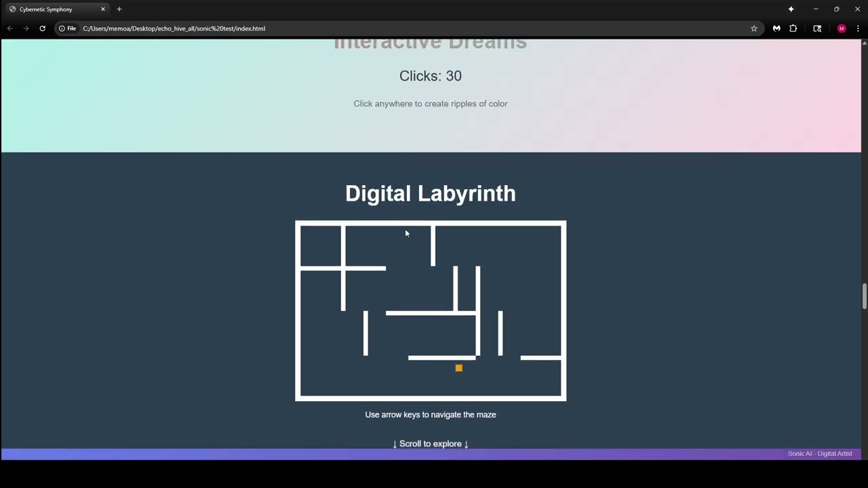868x488 pixels.
Task: Click the forward navigation arrow
Action: click(x=26, y=28)
